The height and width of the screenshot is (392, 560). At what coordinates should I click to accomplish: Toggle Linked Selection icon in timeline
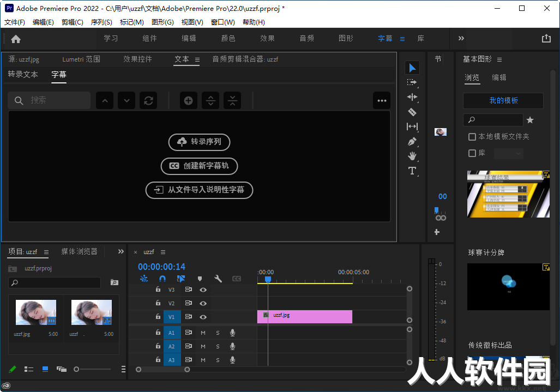click(x=181, y=279)
